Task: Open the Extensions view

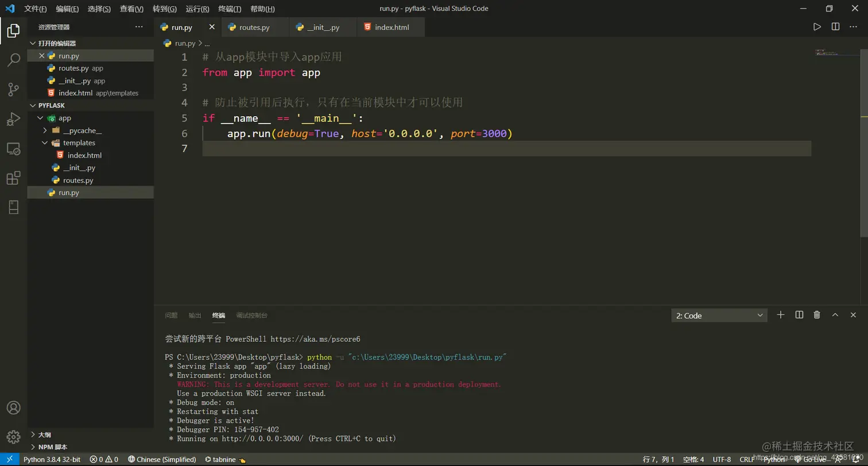Action: (13, 178)
